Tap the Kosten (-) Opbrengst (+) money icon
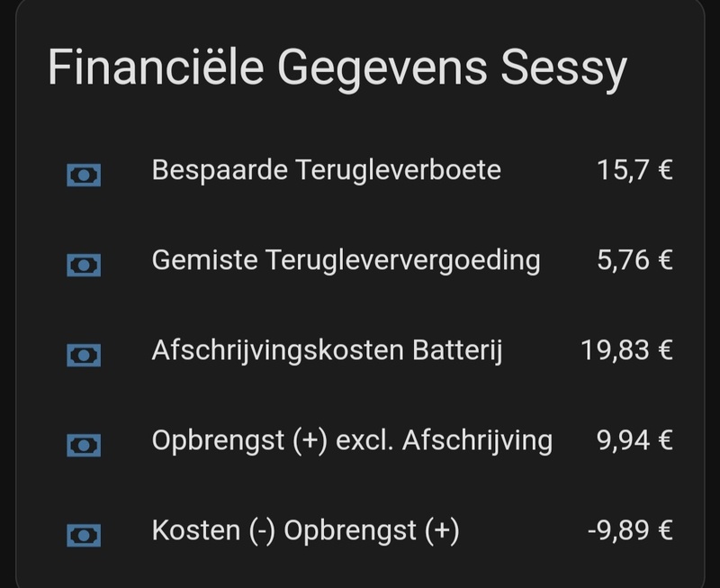The image size is (720, 588). pyautogui.click(x=84, y=535)
